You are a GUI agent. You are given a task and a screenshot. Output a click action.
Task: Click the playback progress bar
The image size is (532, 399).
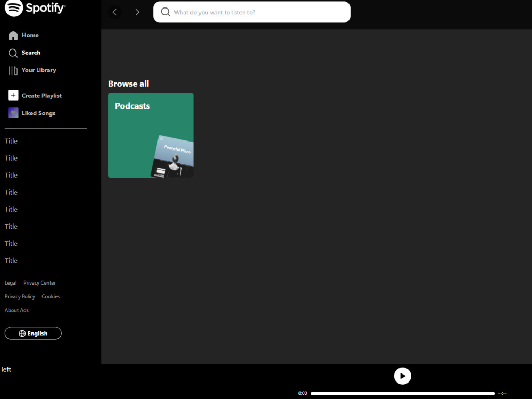click(402, 394)
